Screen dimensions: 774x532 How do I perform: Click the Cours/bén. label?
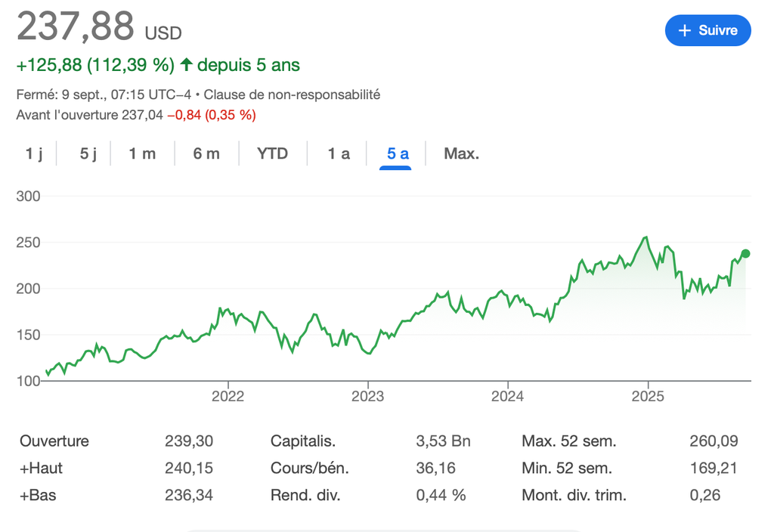[310, 468]
